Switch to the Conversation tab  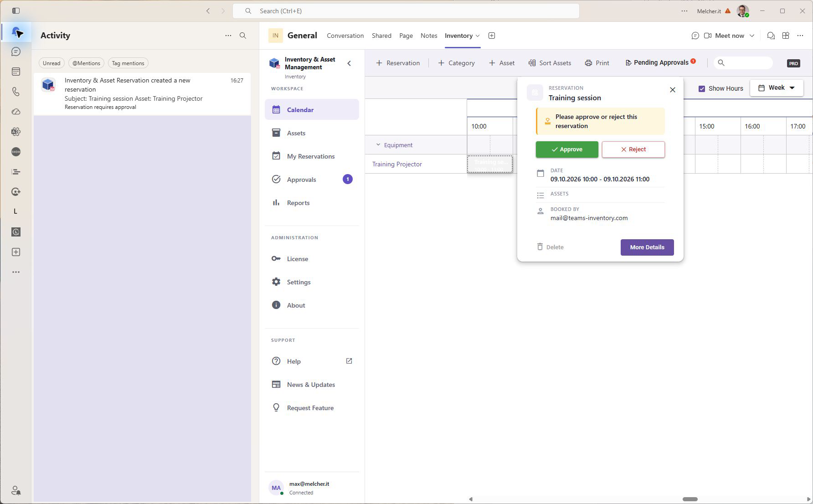pyautogui.click(x=345, y=36)
